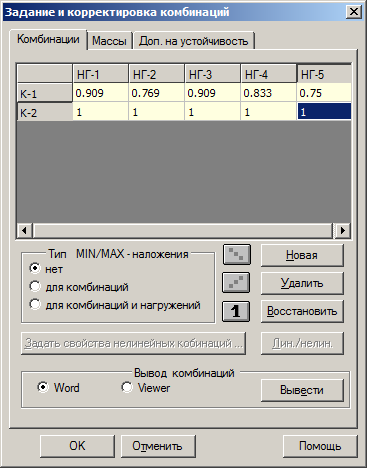This screenshot has width=367, height=468.
Task: Select the НГ-4 column header
Action: coord(268,74)
